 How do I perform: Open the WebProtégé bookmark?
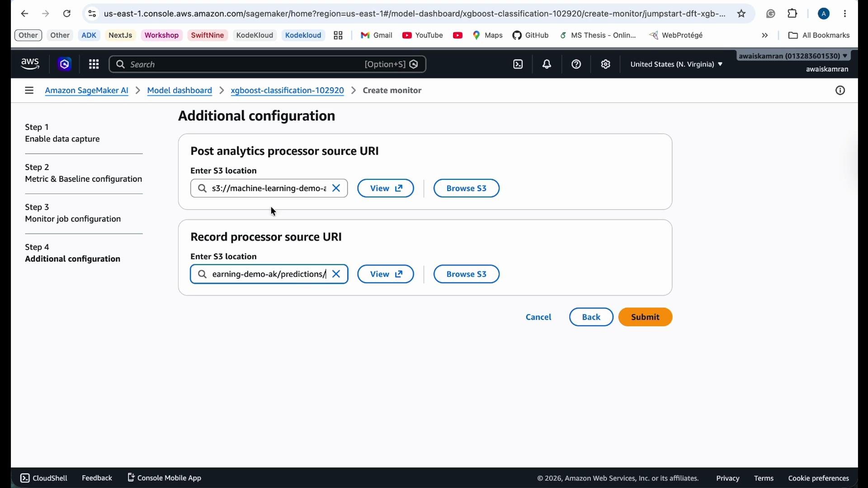coord(677,36)
